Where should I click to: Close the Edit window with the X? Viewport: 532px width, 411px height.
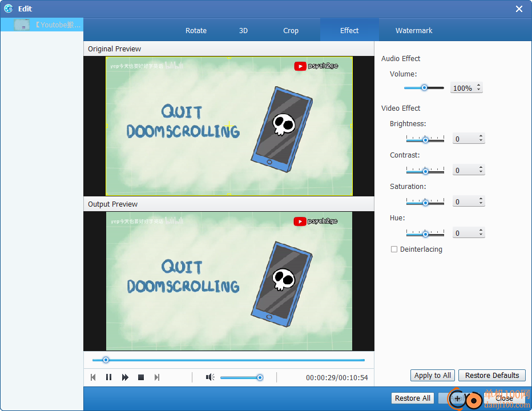pos(519,9)
